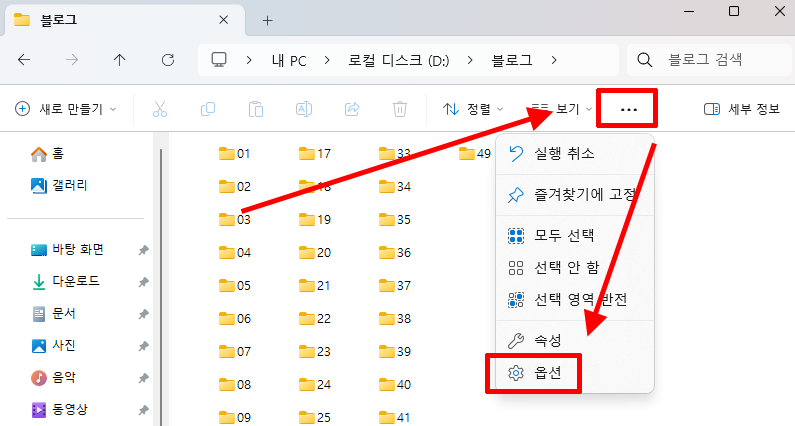Go forward with the right arrow
This screenshot has height=426, width=795.
click(x=72, y=60)
